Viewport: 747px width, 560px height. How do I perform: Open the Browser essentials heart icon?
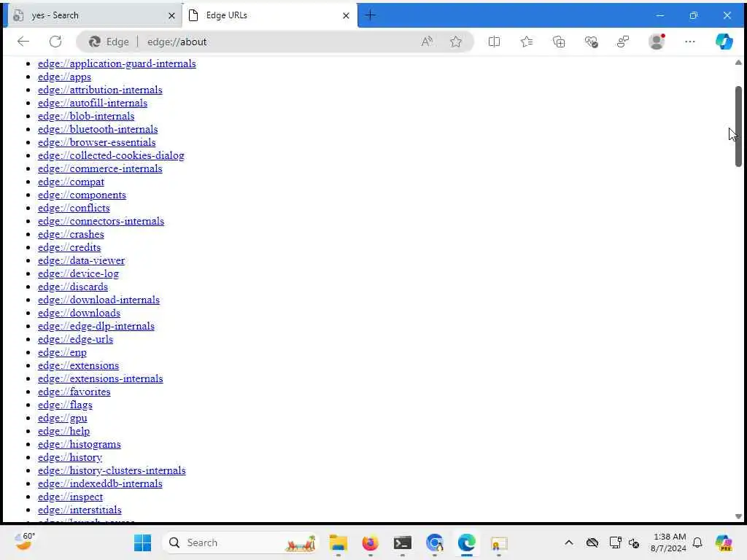coord(591,42)
